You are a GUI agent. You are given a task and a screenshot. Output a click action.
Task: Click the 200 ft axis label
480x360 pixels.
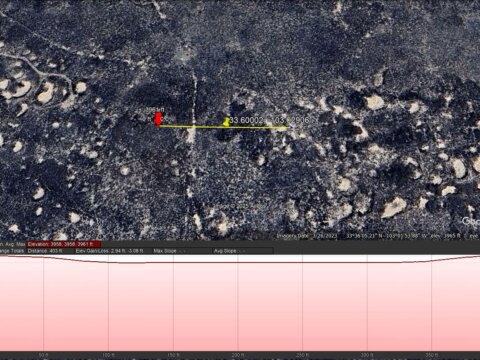pos(238,355)
